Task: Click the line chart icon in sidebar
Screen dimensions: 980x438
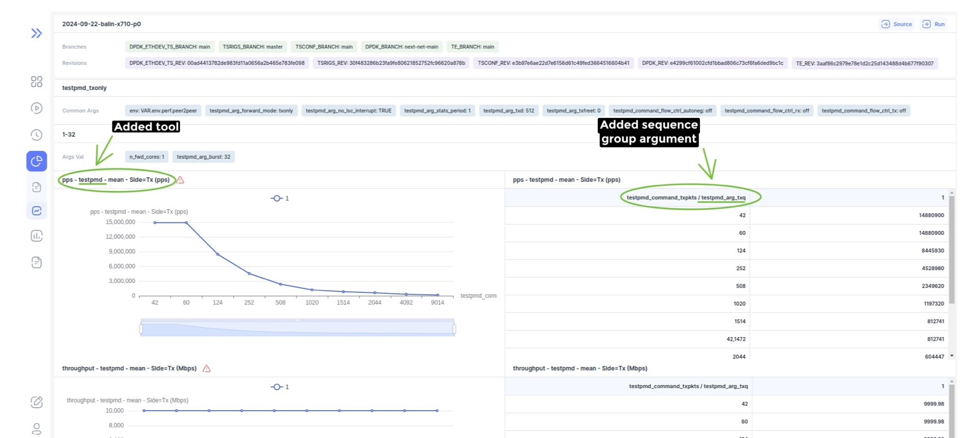Action: (37, 211)
